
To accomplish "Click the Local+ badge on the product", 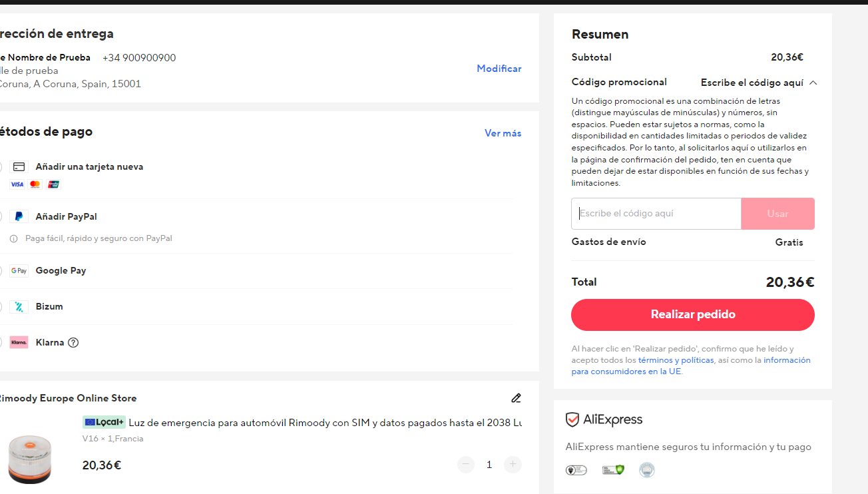I will [x=104, y=422].
